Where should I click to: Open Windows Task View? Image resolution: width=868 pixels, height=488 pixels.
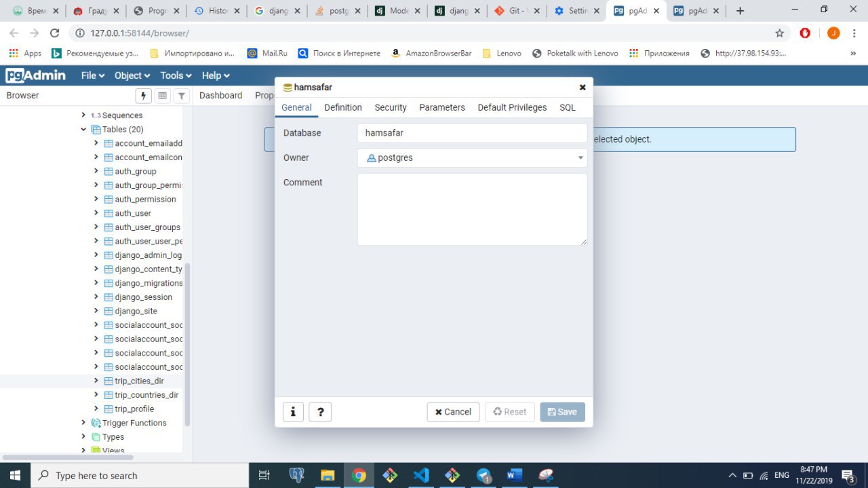point(264,475)
